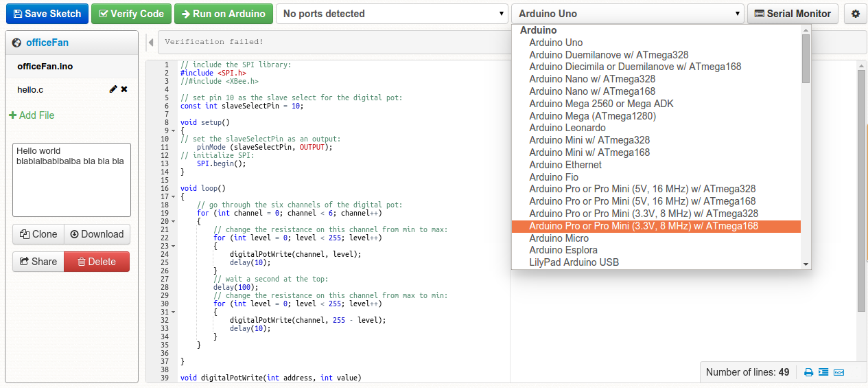Download the sketch
The height and width of the screenshot is (388, 868).
pos(97,234)
